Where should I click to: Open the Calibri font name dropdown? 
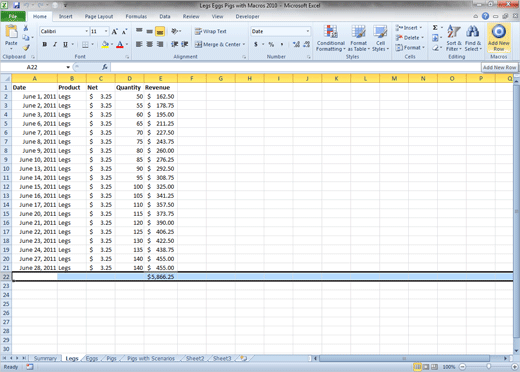87,31
